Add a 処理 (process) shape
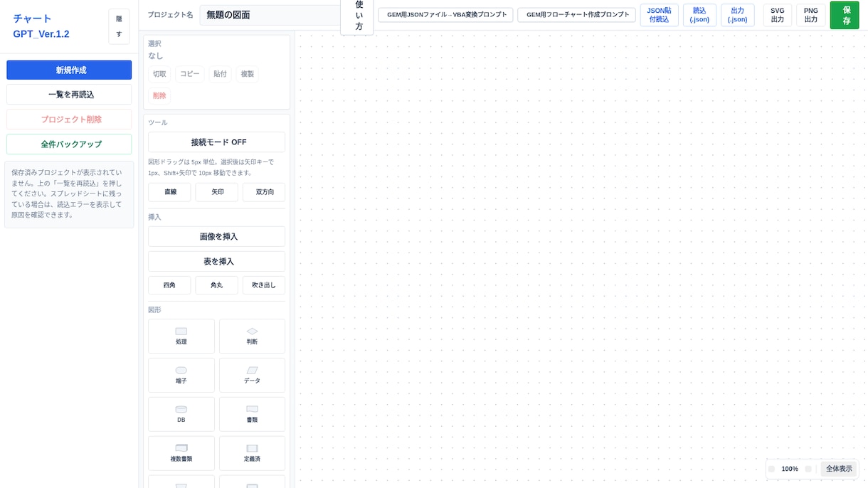 [181, 336]
